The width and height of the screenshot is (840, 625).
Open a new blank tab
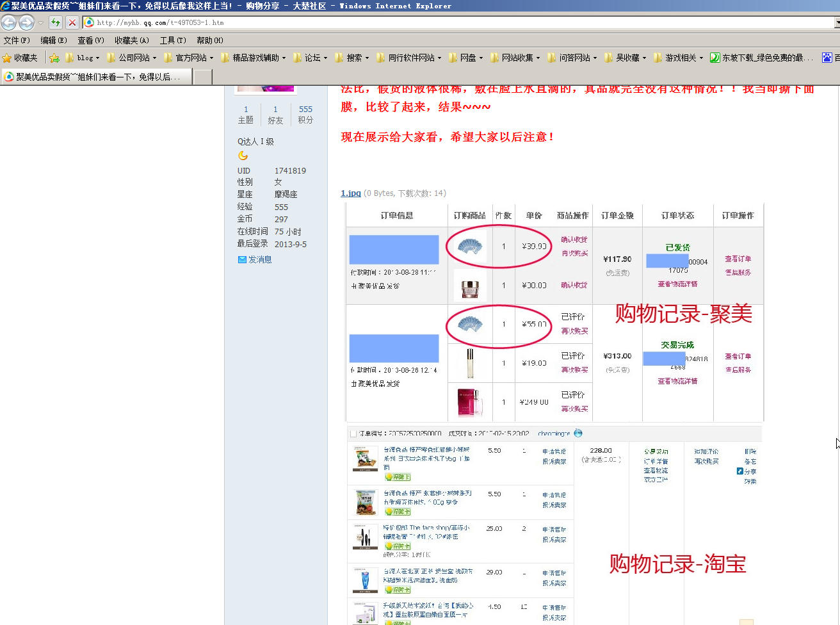click(203, 77)
